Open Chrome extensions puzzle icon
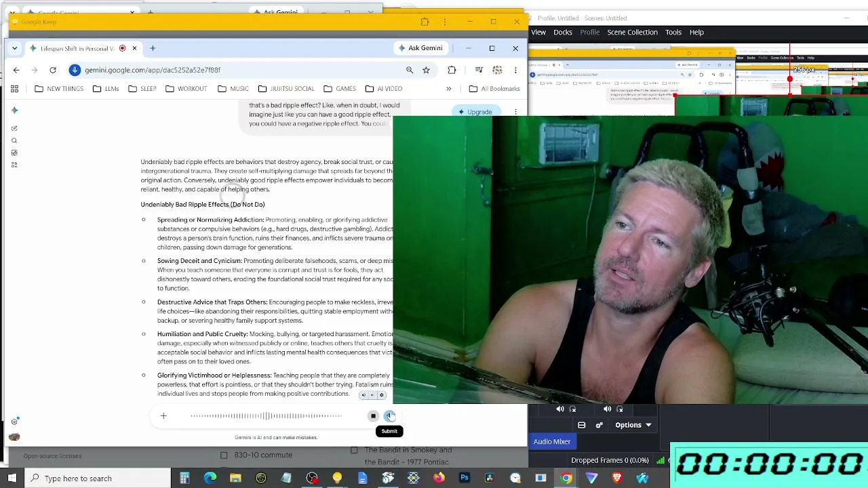This screenshot has height=488, width=868. pyautogui.click(x=452, y=70)
